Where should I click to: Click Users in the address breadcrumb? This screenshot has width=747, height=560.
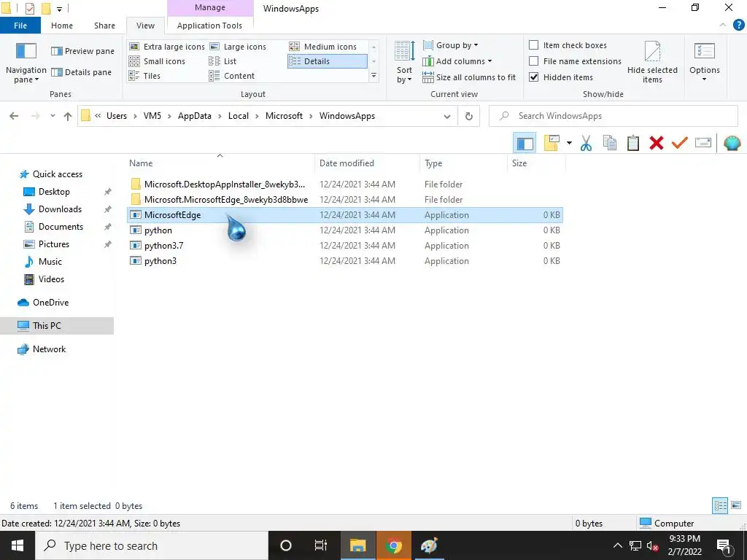(x=117, y=116)
